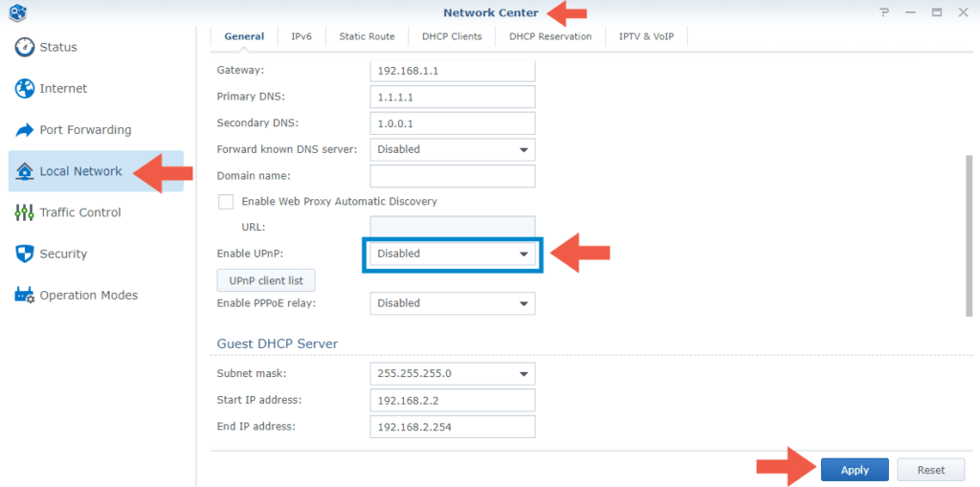Click the Web Proxy URL field

pos(453,228)
